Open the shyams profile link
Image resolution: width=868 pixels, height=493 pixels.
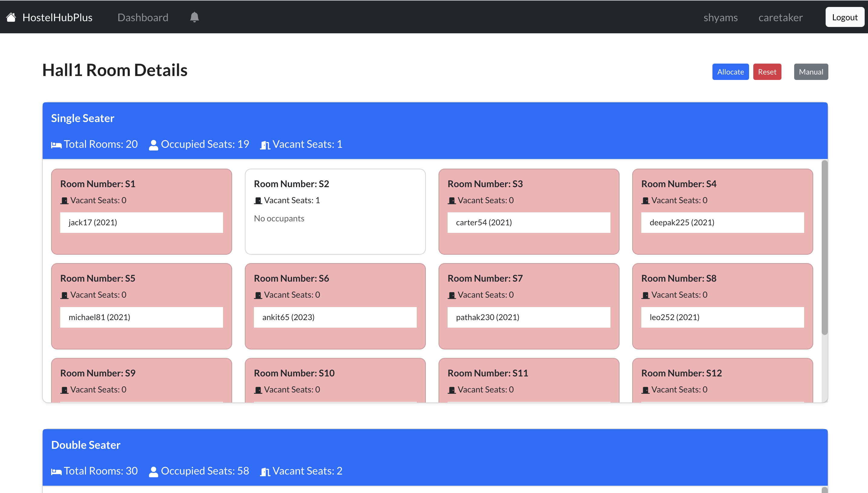720,17
